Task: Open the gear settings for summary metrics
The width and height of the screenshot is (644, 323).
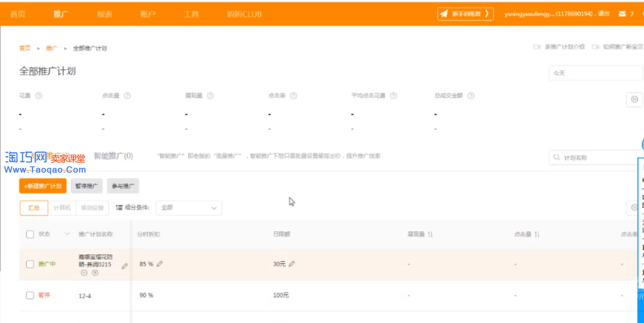Action: tap(634, 100)
